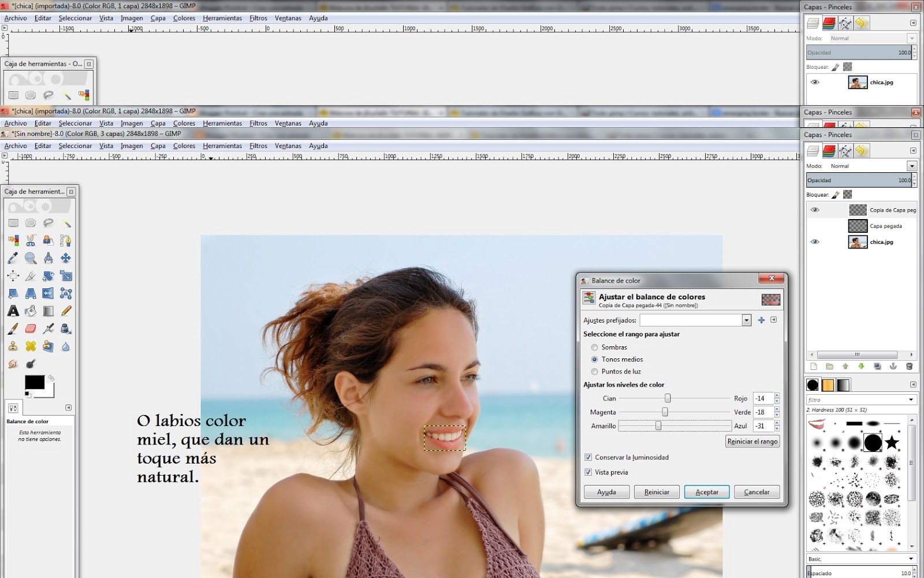Select the Measure compass tool

click(x=49, y=258)
